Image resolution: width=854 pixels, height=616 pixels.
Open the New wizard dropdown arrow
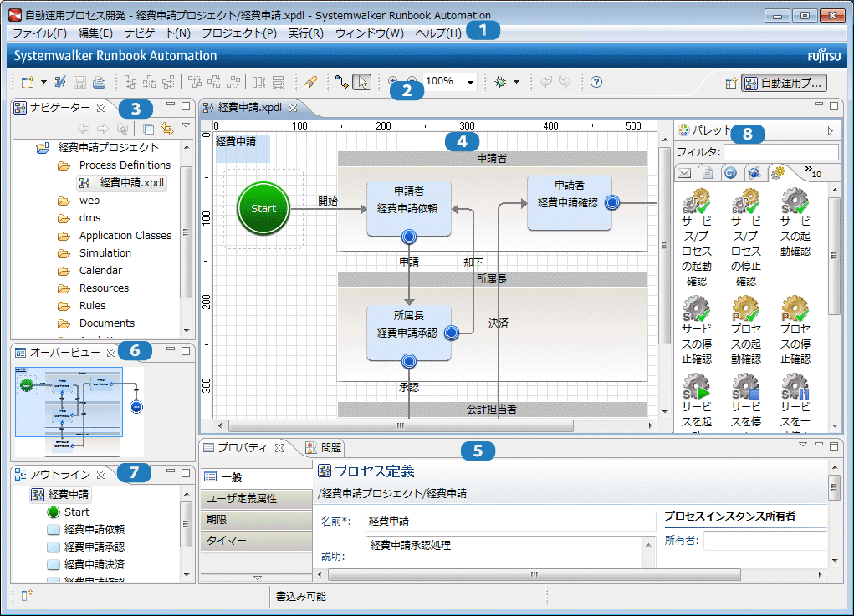[44, 82]
